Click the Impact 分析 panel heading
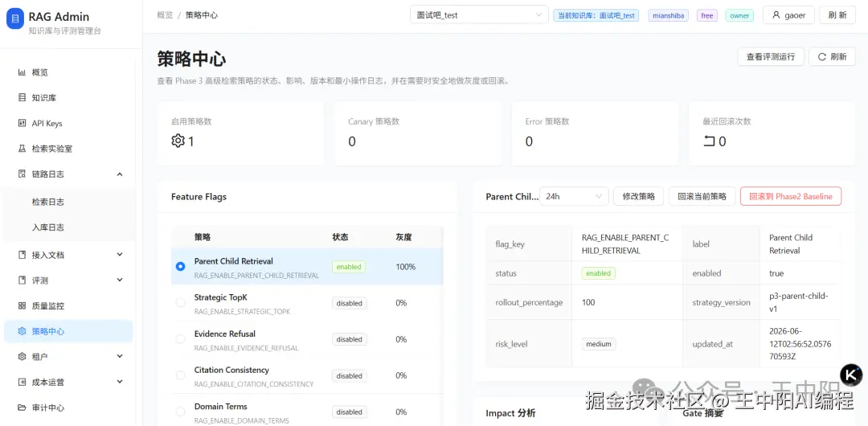 [510, 413]
